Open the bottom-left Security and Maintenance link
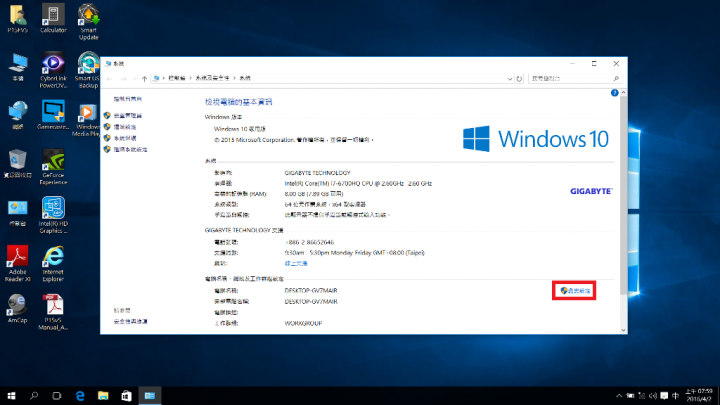Screen dimensions: 720x405 [130, 321]
